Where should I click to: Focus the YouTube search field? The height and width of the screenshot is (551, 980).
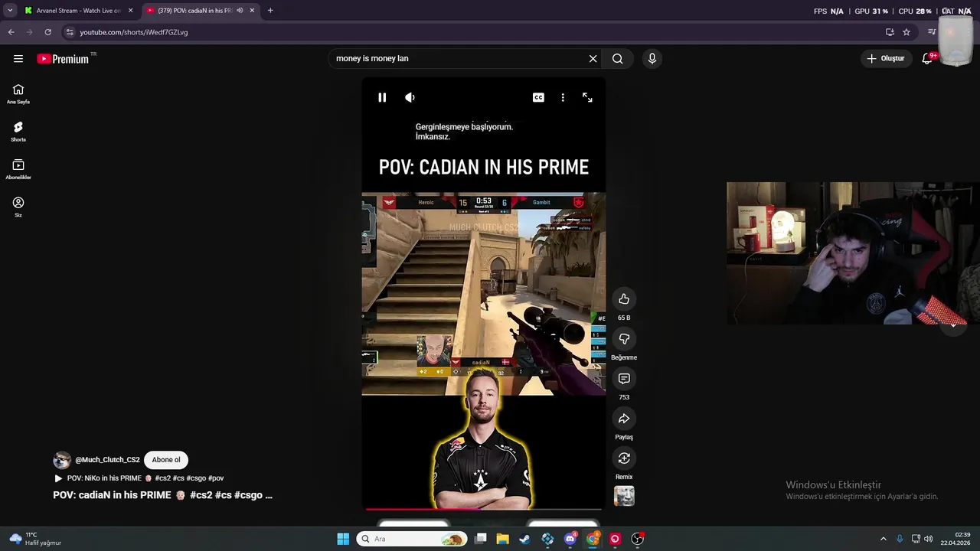pos(459,58)
